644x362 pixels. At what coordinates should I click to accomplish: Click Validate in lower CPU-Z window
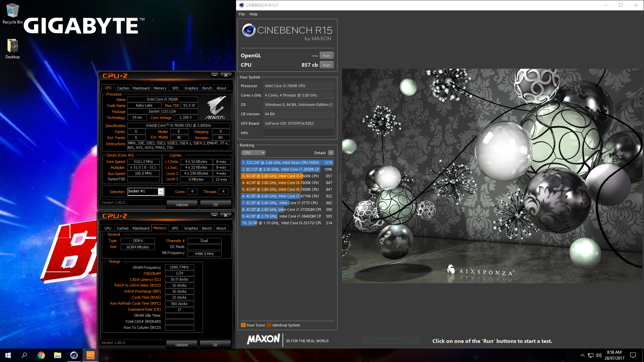182,345
